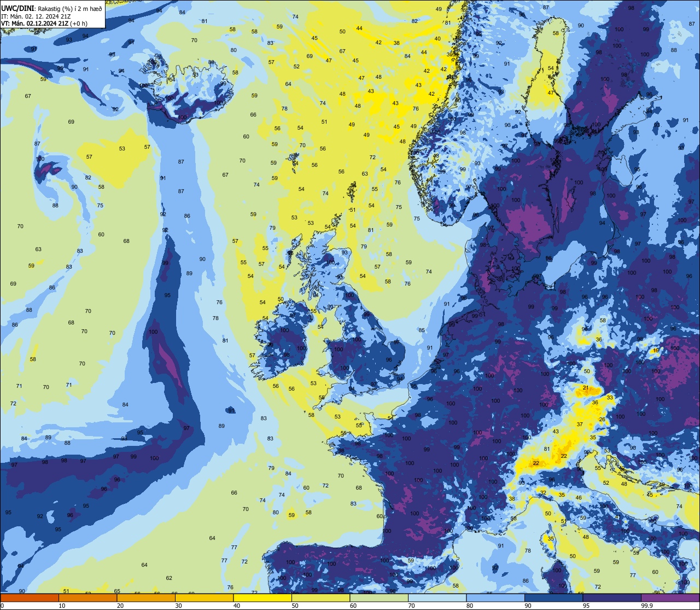Click the legend swatch between 60 and 70
Image resolution: width=700 pixels, height=610 pixels.
378,597
